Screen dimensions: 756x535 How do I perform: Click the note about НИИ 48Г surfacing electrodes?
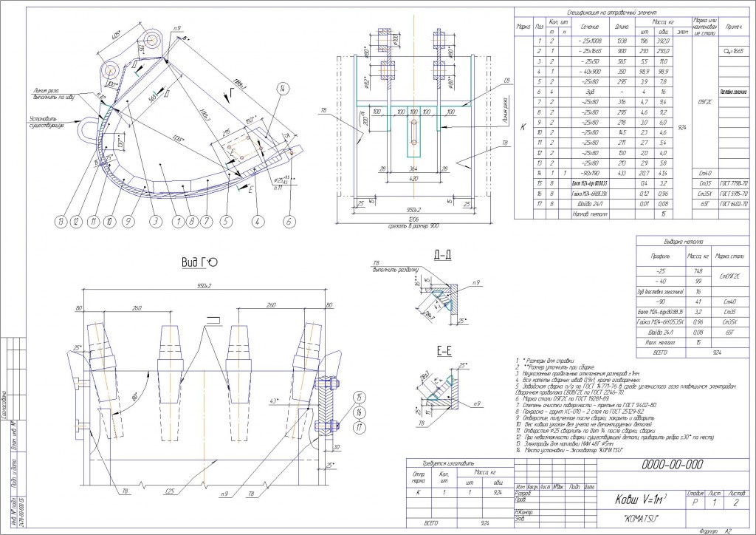(564, 444)
